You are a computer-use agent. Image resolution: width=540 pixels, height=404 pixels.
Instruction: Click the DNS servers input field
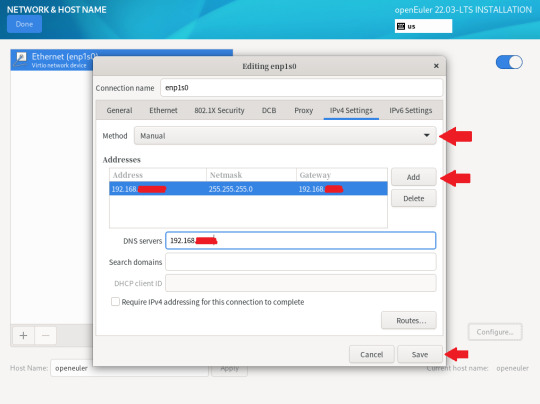pyautogui.click(x=300, y=240)
